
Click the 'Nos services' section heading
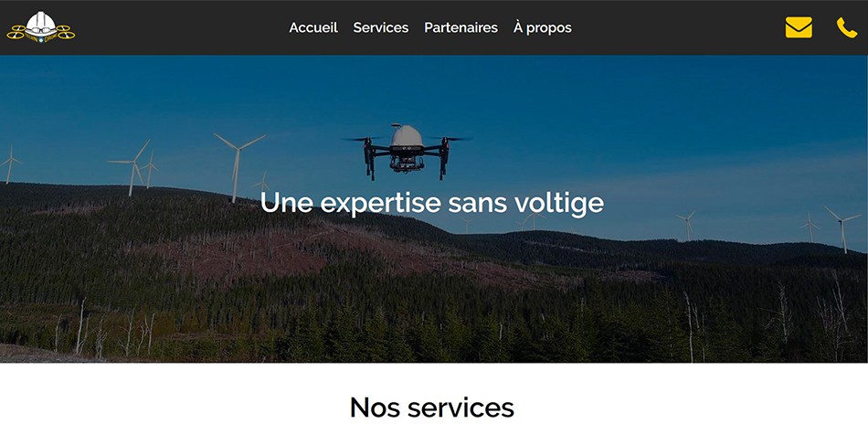(432, 408)
